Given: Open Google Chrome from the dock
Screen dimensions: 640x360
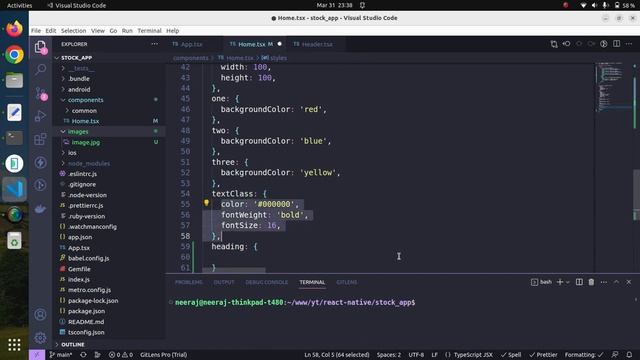Looking at the screenshot, I should 14,55.
